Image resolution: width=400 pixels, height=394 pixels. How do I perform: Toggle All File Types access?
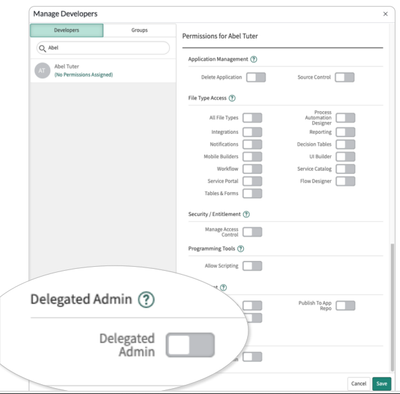point(252,118)
